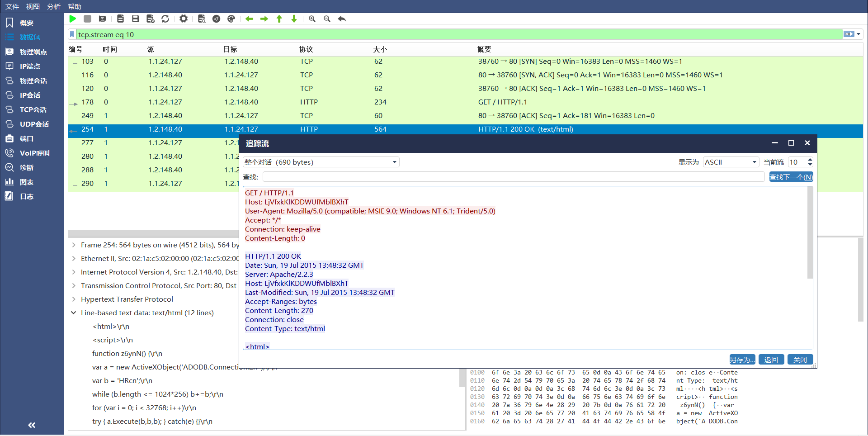Screen dimensions: 868x436
Task: Open the color palette icon
Action: pos(231,19)
